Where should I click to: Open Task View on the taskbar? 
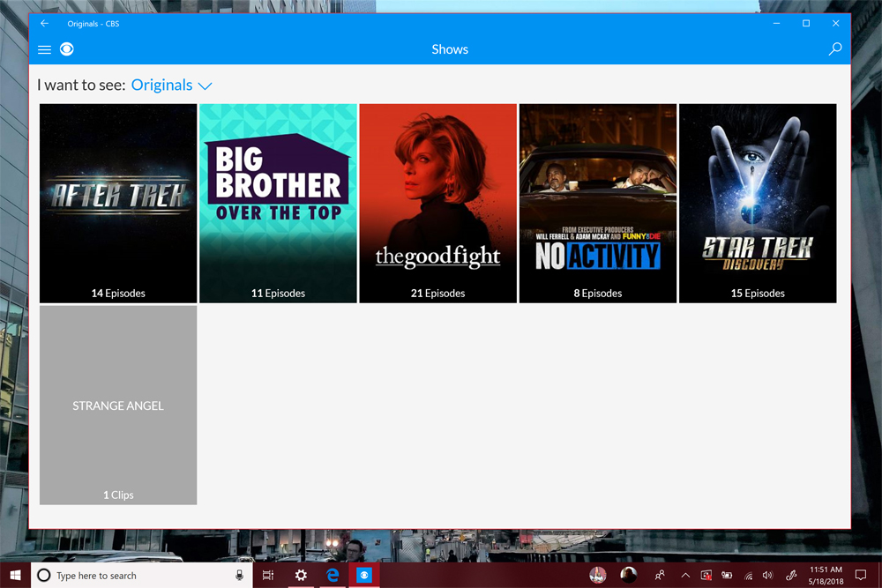(x=268, y=575)
